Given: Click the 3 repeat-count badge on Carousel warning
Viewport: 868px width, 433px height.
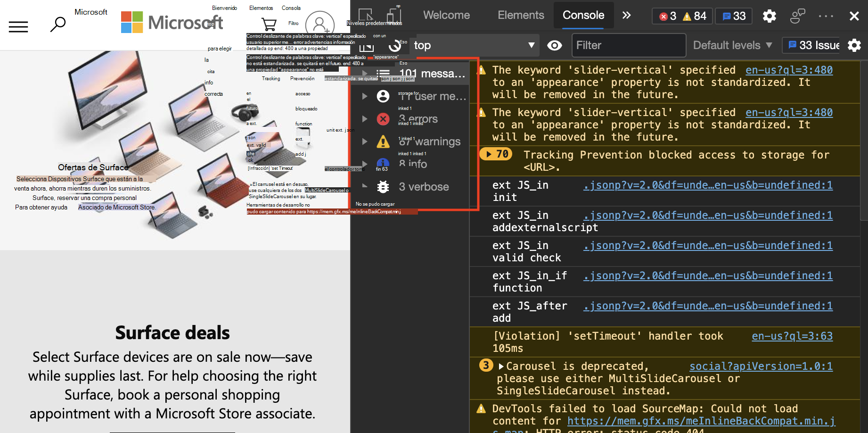Looking at the screenshot, I should [486, 366].
